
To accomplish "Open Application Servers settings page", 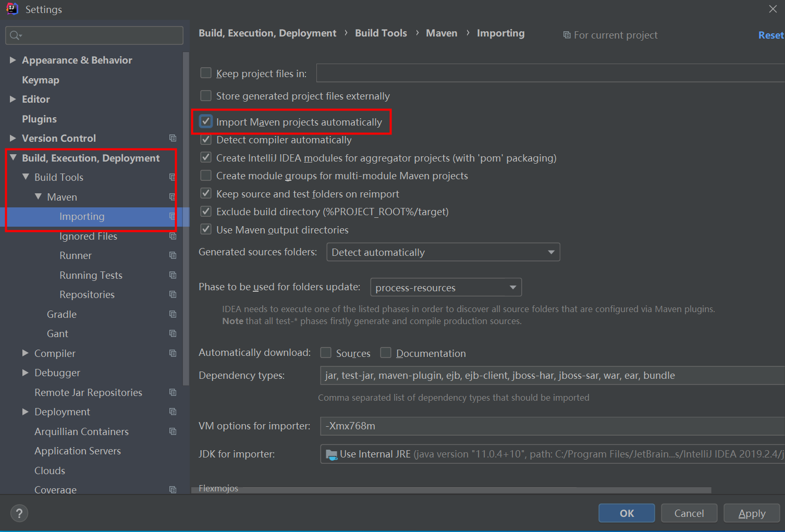I will [x=78, y=451].
